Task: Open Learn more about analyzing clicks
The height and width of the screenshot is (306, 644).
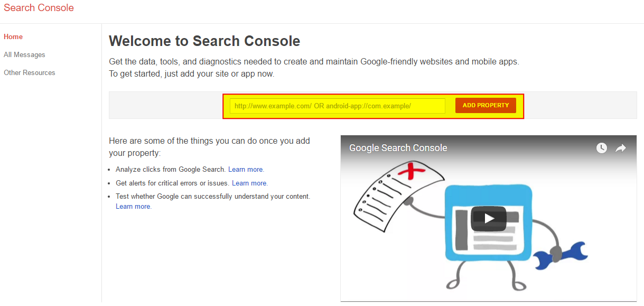Action: [x=246, y=170]
